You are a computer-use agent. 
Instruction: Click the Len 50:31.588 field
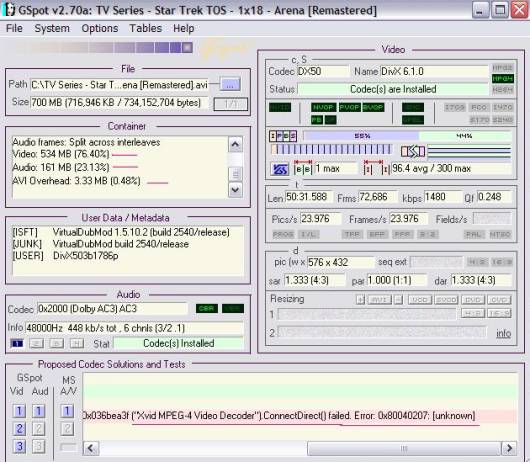tap(309, 197)
